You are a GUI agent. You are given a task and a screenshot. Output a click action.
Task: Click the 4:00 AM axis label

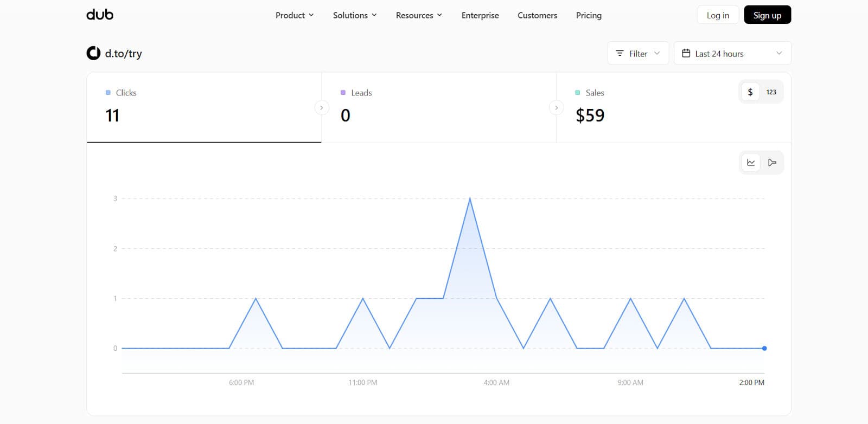(496, 382)
